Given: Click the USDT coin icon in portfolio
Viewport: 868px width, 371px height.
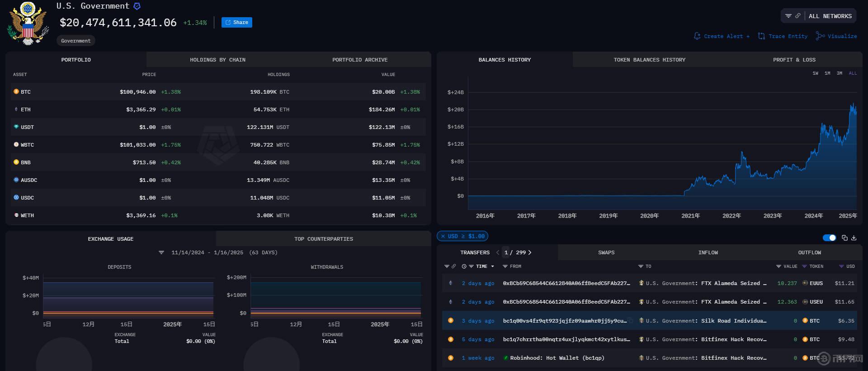Looking at the screenshot, I should point(16,127).
